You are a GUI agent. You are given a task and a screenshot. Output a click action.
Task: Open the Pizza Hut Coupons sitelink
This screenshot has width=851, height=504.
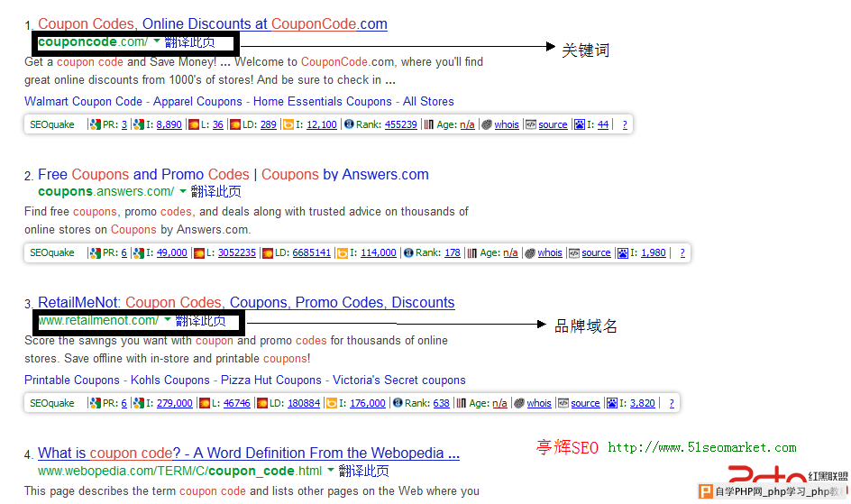pyautogui.click(x=270, y=380)
